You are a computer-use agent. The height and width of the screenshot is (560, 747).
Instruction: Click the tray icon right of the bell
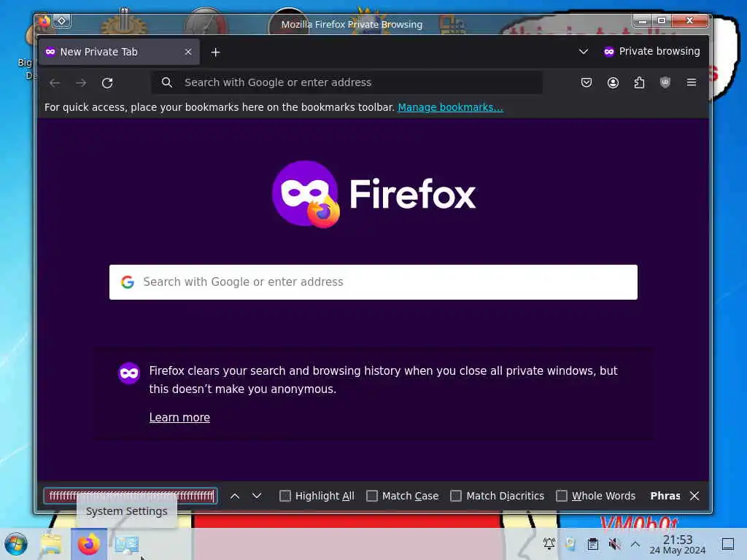click(x=570, y=543)
